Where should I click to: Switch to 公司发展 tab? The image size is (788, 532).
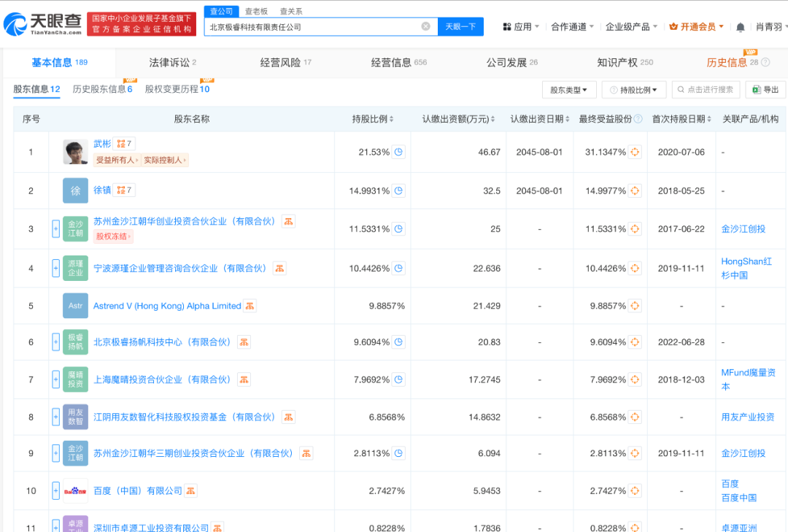[x=511, y=62]
